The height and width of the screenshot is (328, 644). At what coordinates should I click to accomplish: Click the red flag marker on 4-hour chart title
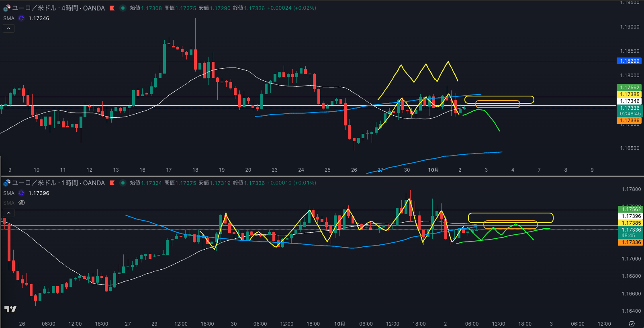click(x=112, y=8)
